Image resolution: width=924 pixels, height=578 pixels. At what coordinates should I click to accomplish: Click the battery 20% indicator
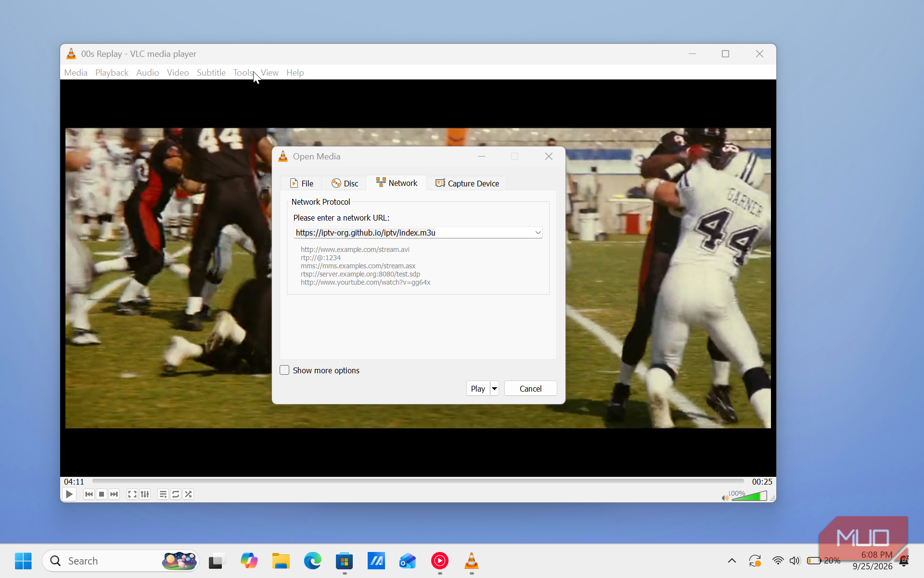tap(823, 561)
